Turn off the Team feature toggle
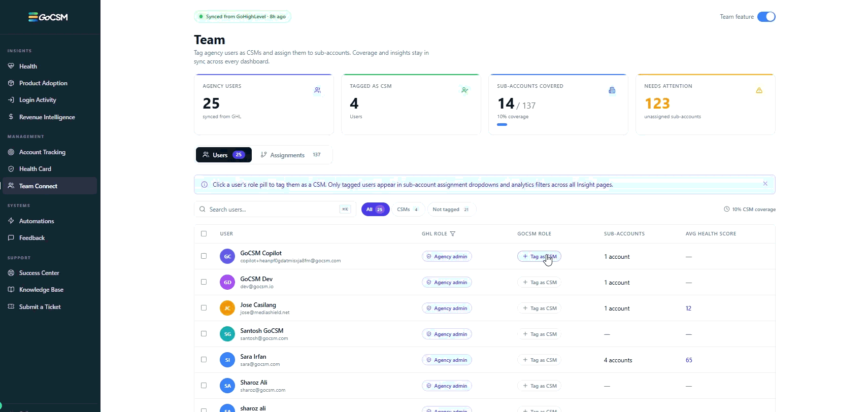This screenshot has height=412, width=868. [766, 17]
